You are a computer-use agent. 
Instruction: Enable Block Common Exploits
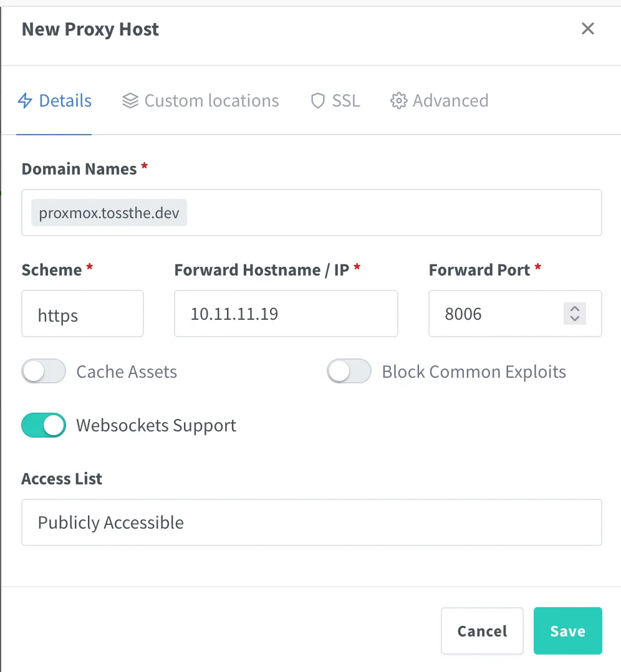pyautogui.click(x=349, y=371)
